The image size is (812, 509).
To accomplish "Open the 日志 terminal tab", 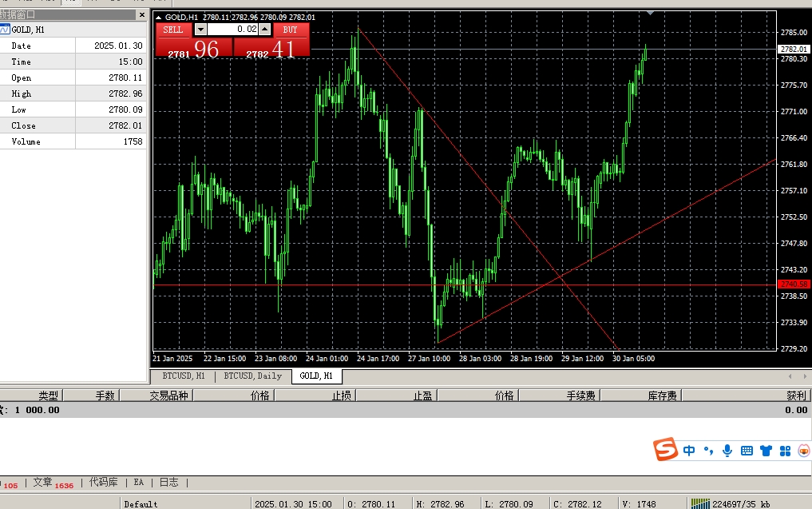I will click(x=168, y=483).
